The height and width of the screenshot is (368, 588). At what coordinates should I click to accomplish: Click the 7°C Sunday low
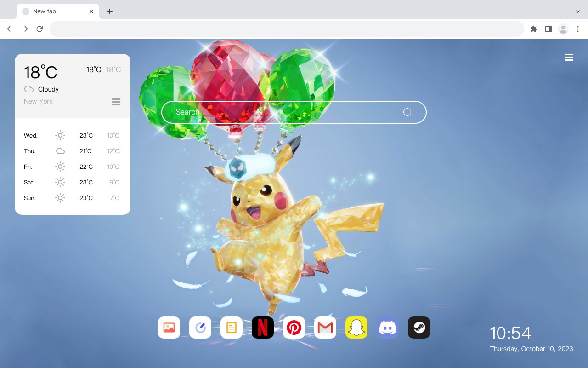[114, 198]
